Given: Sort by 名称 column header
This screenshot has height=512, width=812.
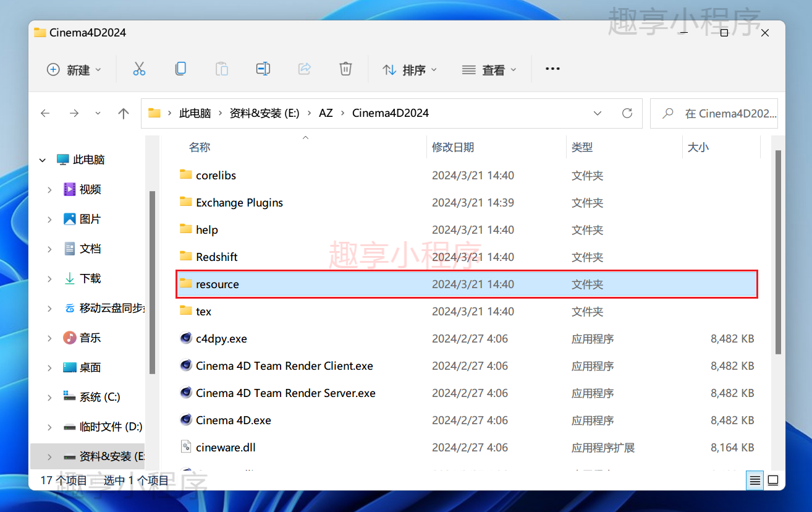Looking at the screenshot, I should point(200,147).
